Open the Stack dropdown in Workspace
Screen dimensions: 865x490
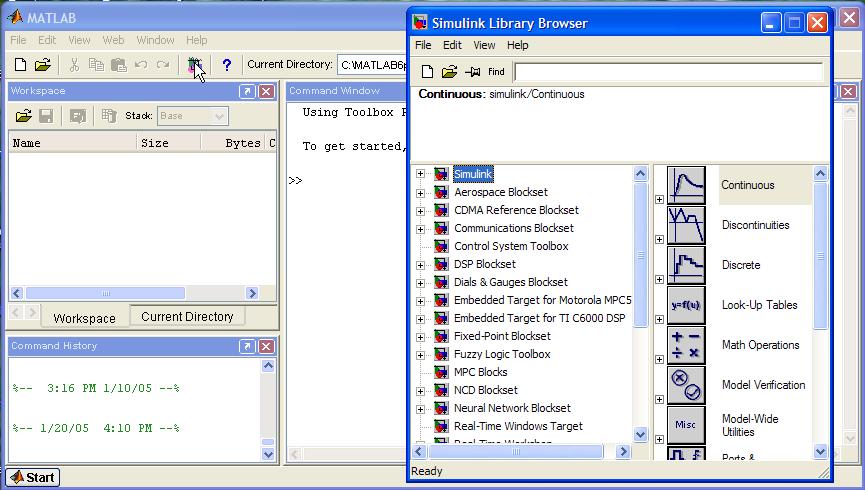(193, 116)
